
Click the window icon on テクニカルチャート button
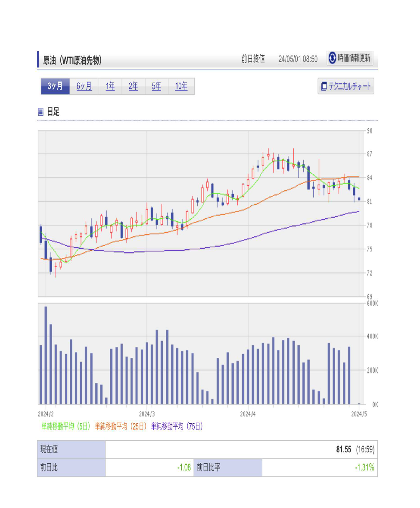click(324, 86)
